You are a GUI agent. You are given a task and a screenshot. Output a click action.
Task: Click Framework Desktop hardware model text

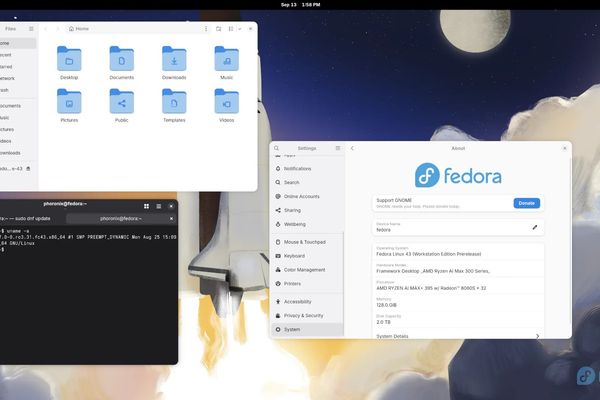pos(433,271)
